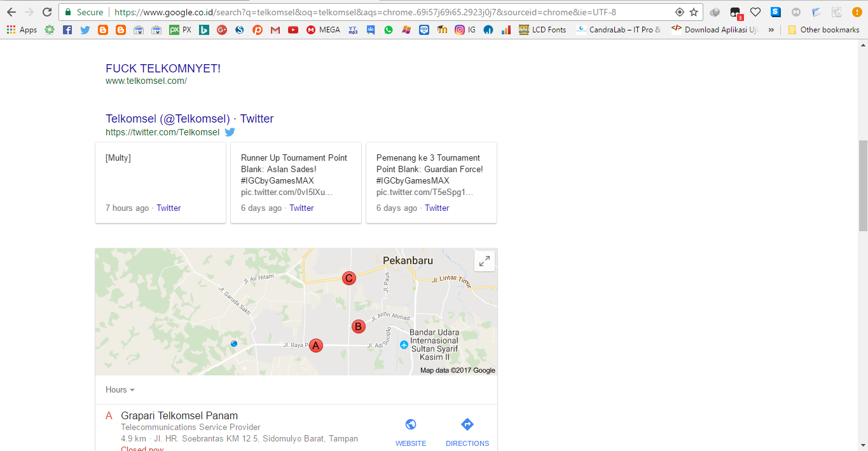Click the orange exclamation icon in toolbar

click(857, 12)
